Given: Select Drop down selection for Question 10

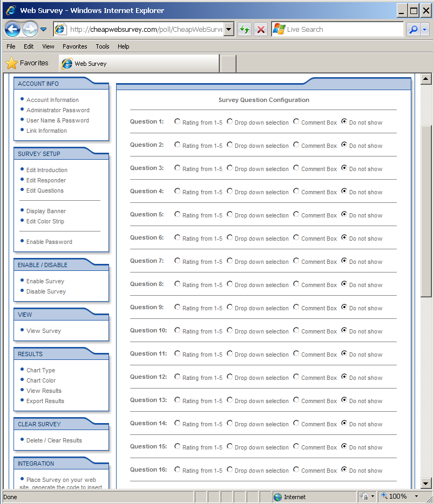Looking at the screenshot, I should (230, 330).
